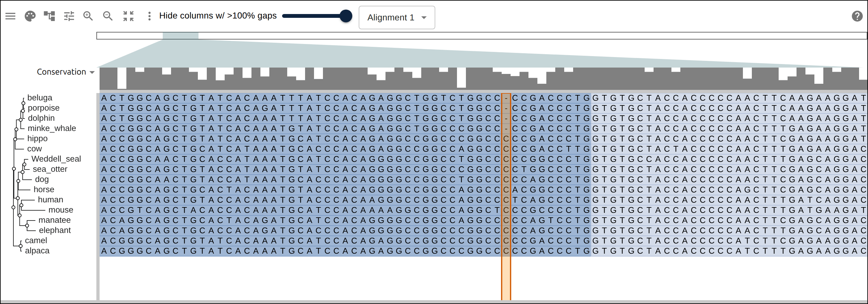This screenshot has height=304, width=868.
Task: Select dog in the tree
Action: coord(42,179)
